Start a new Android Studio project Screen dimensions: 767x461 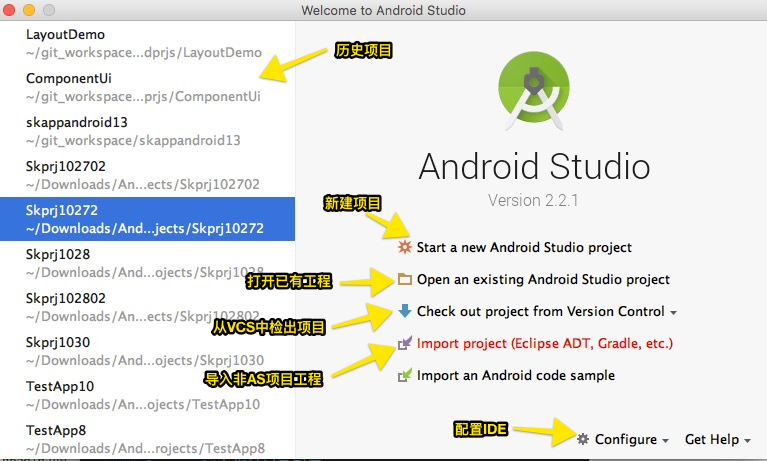524,247
